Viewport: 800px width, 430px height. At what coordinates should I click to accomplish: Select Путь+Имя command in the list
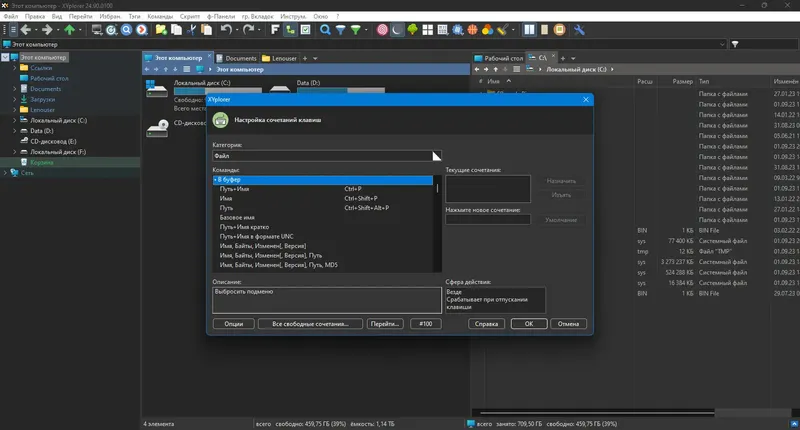(322, 189)
